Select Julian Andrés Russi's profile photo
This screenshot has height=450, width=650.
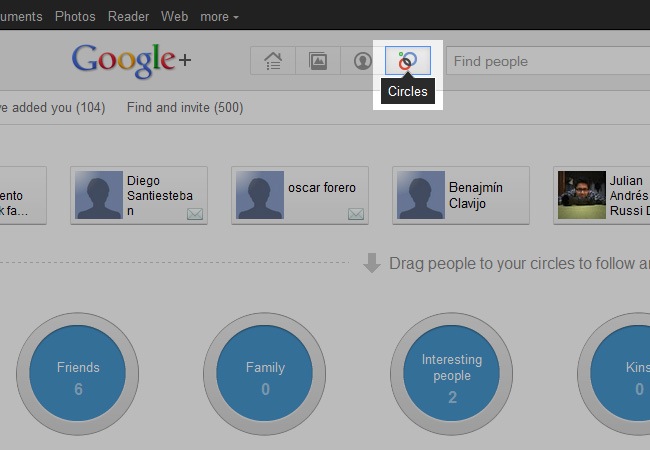point(582,195)
